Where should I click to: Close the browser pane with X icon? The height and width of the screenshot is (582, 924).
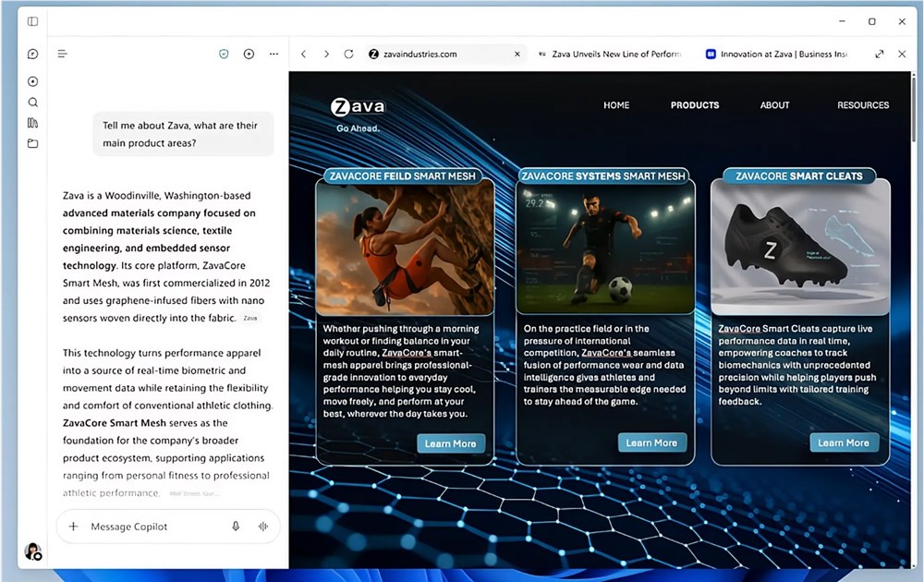[x=902, y=55]
